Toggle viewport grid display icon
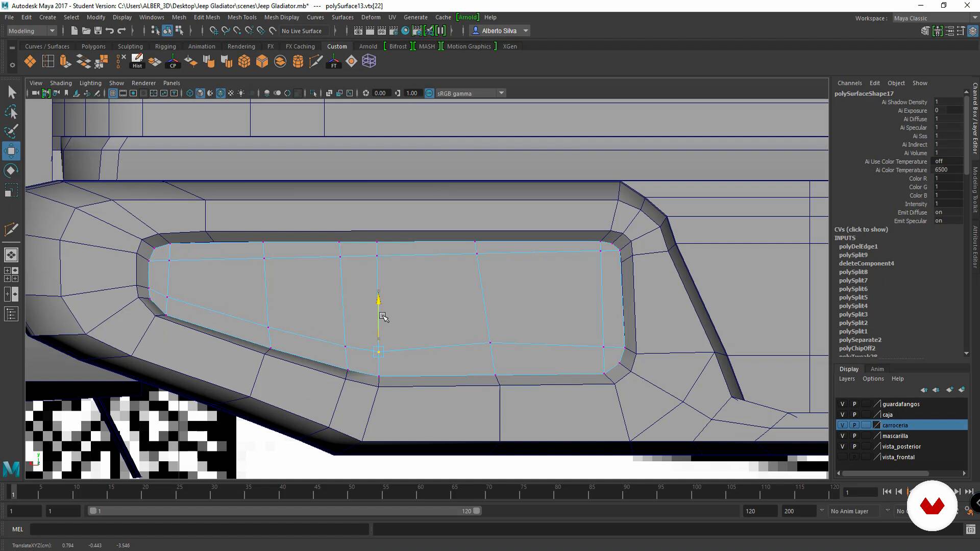This screenshot has height=551, width=980. point(113,93)
